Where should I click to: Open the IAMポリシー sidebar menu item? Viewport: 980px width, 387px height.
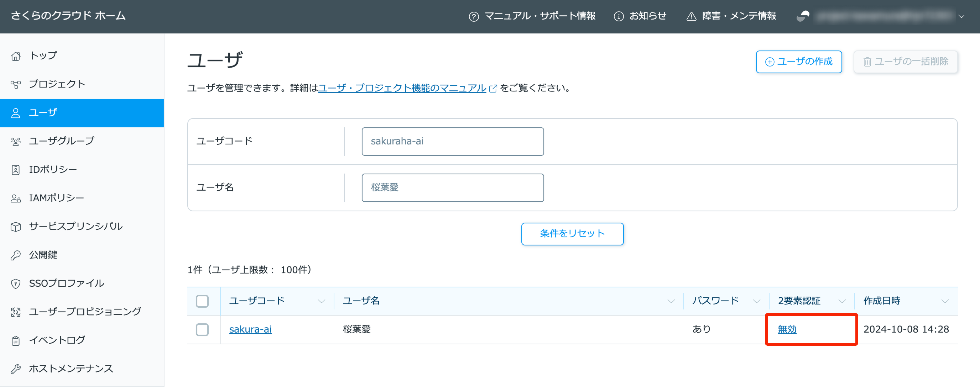tap(56, 198)
